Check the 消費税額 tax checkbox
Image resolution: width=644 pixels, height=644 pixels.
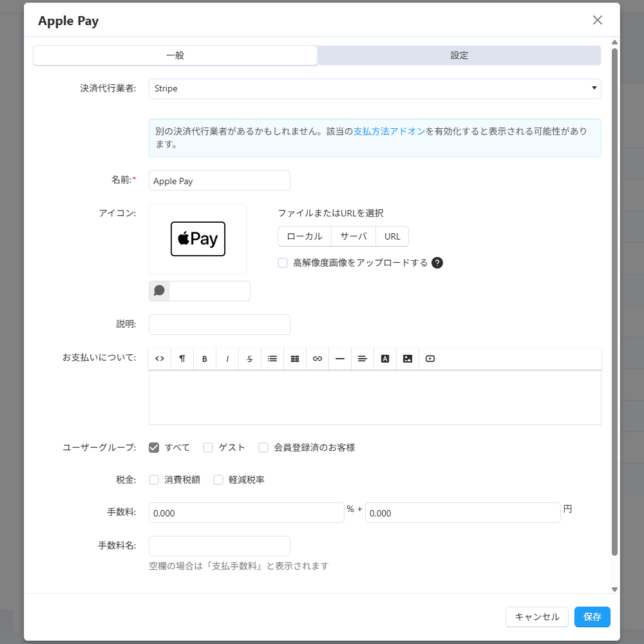tap(154, 480)
